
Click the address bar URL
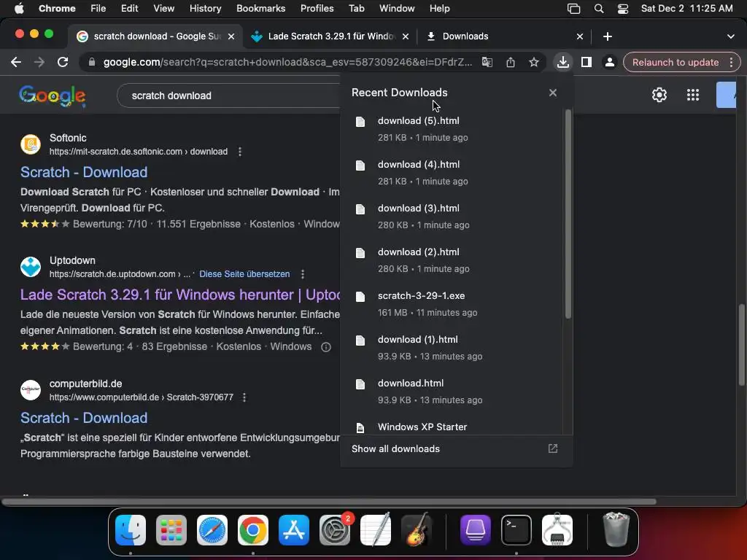(287, 63)
